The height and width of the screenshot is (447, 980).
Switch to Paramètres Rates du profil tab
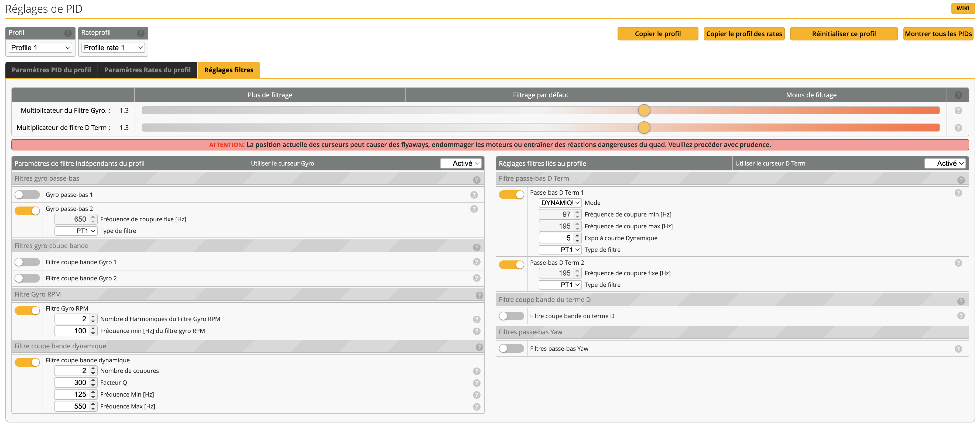click(x=148, y=70)
